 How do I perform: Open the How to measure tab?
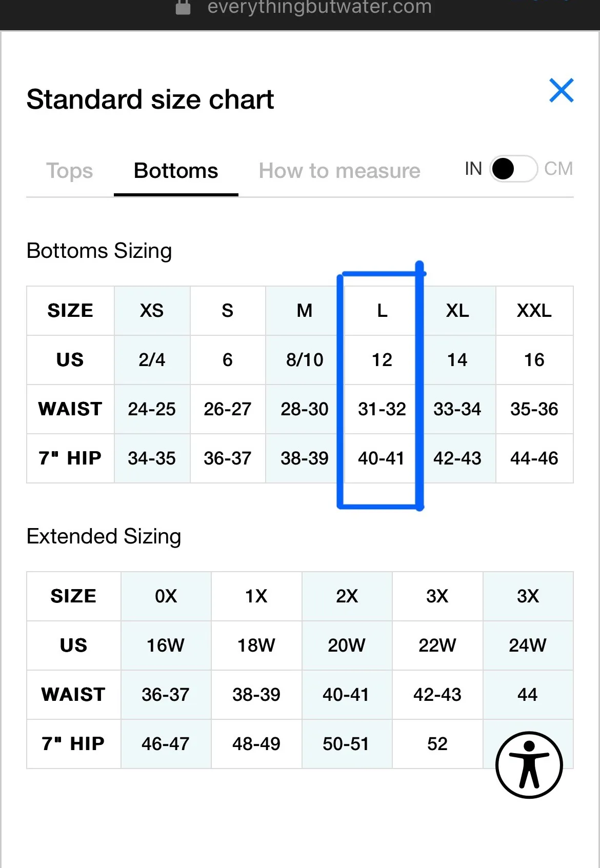[x=339, y=171]
